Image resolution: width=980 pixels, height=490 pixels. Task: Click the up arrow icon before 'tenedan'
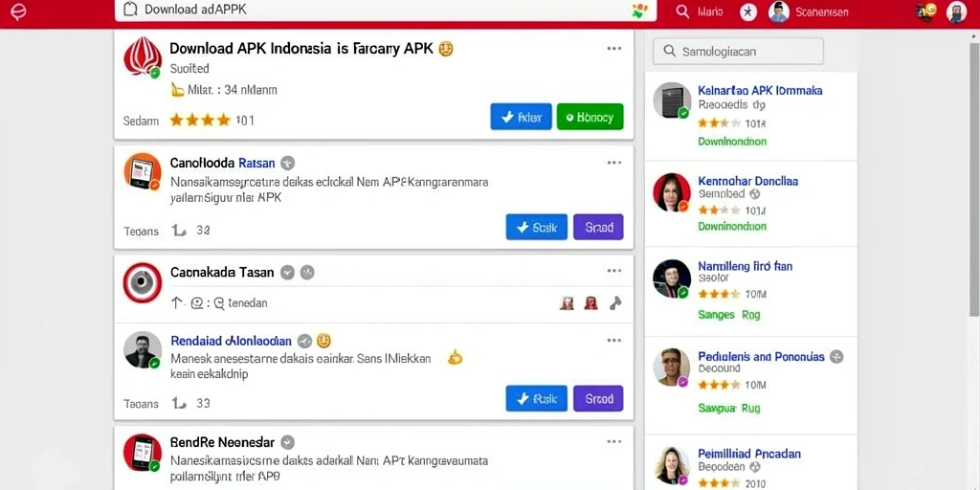point(177,303)
